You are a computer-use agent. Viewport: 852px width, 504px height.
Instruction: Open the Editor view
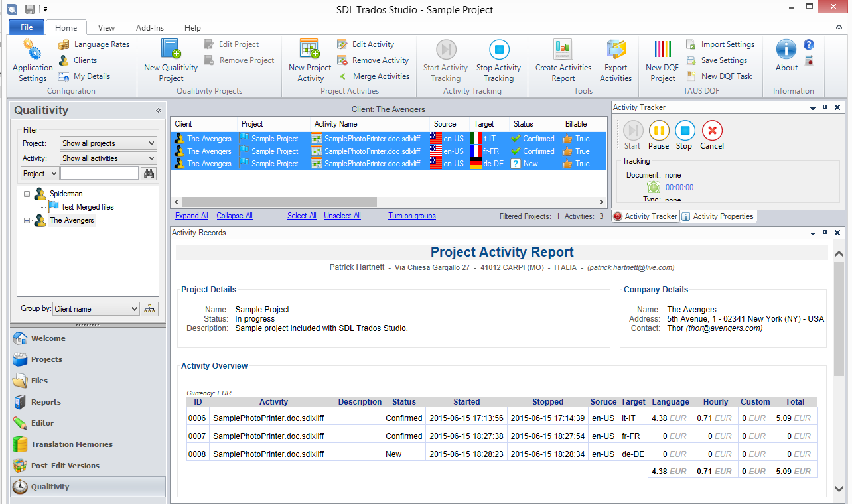point(88,423)
